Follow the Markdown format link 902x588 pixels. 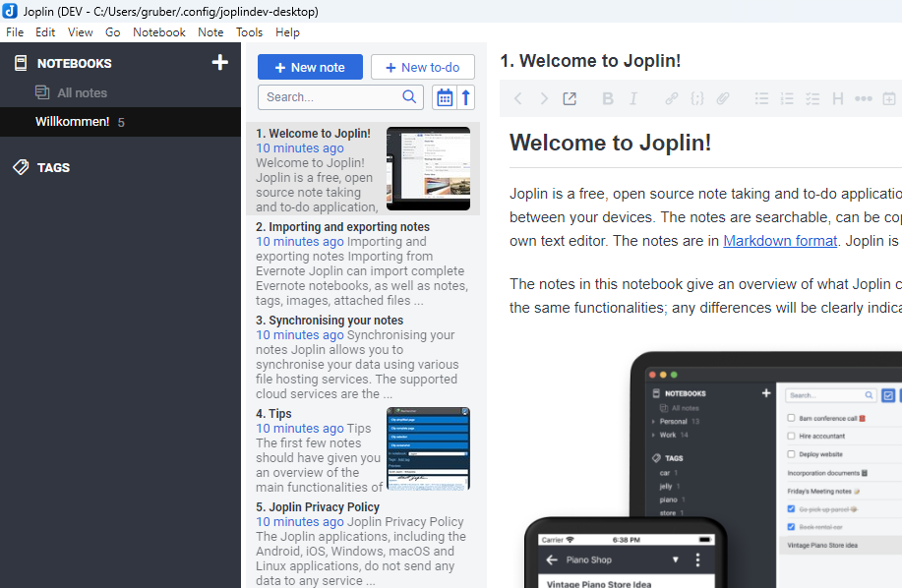point(779,240)
